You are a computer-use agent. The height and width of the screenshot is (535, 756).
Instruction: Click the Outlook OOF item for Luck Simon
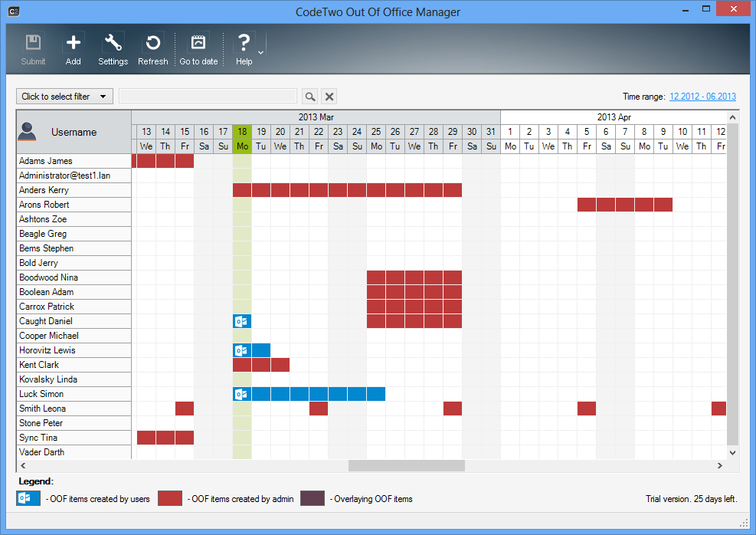point(242,394)
